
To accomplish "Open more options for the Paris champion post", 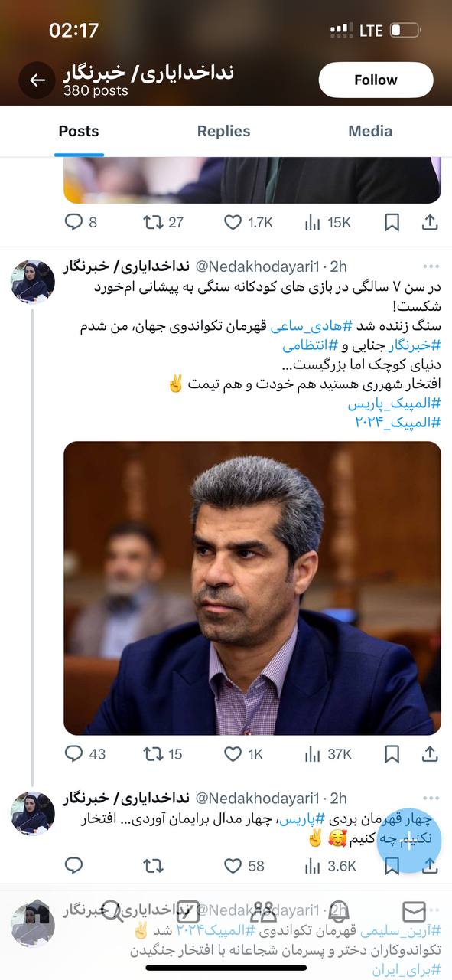I will [431, 799].
